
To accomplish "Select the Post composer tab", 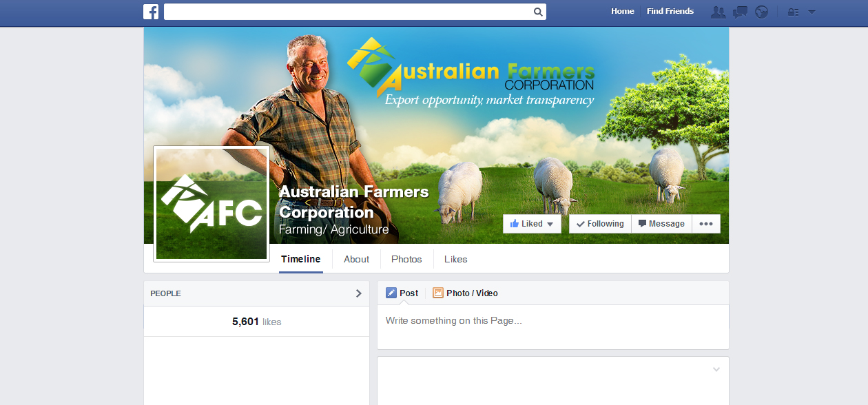I will tap(402, 293).
